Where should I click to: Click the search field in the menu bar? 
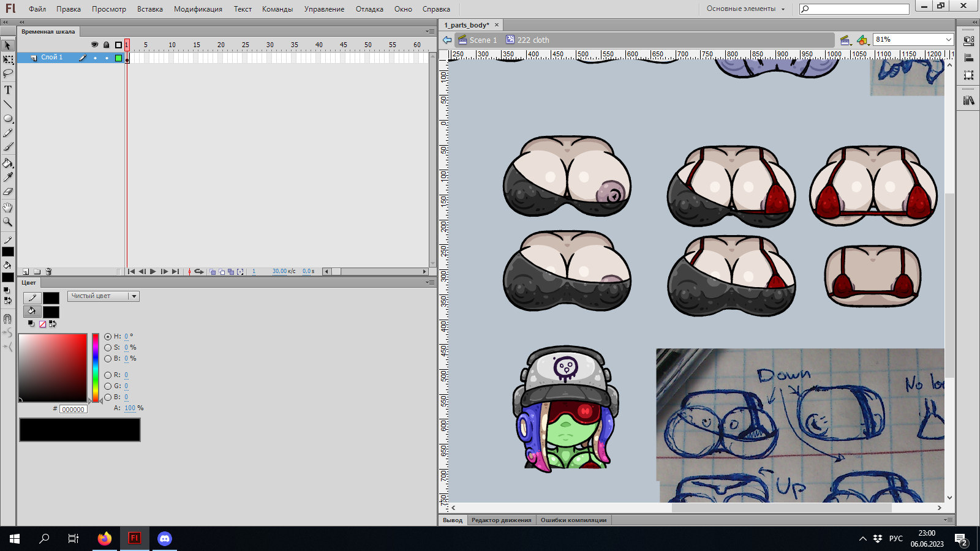(854, 9)
